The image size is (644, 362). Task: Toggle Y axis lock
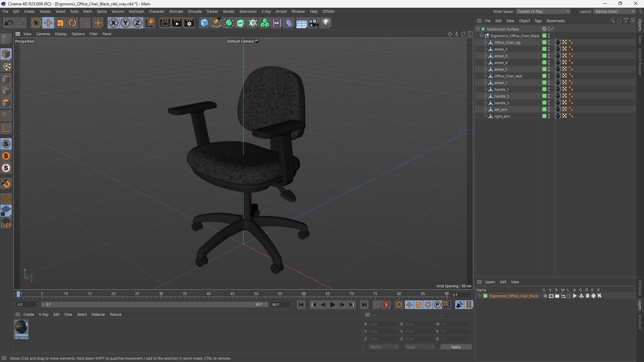click(x=125, y=23)
